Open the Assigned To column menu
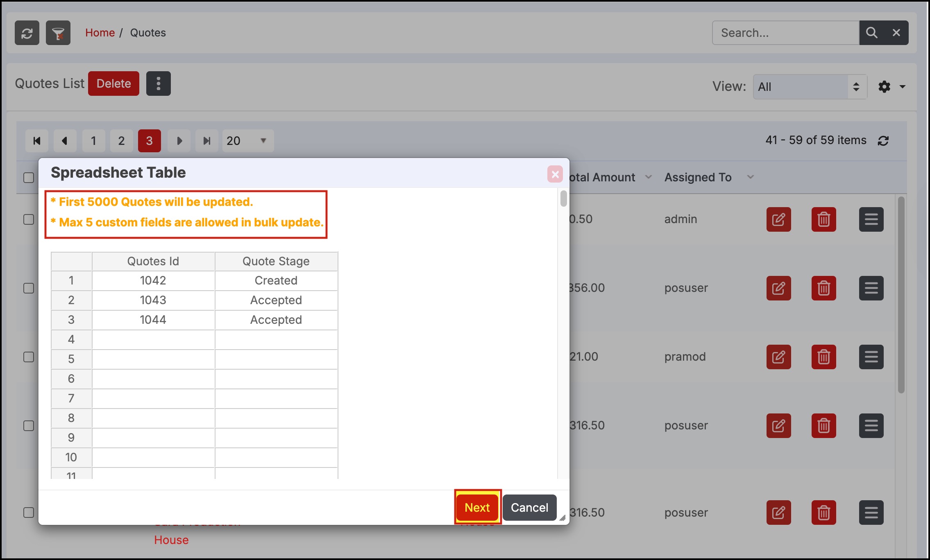The height and width of the screenshot is (560, 930). click(750, 177)
